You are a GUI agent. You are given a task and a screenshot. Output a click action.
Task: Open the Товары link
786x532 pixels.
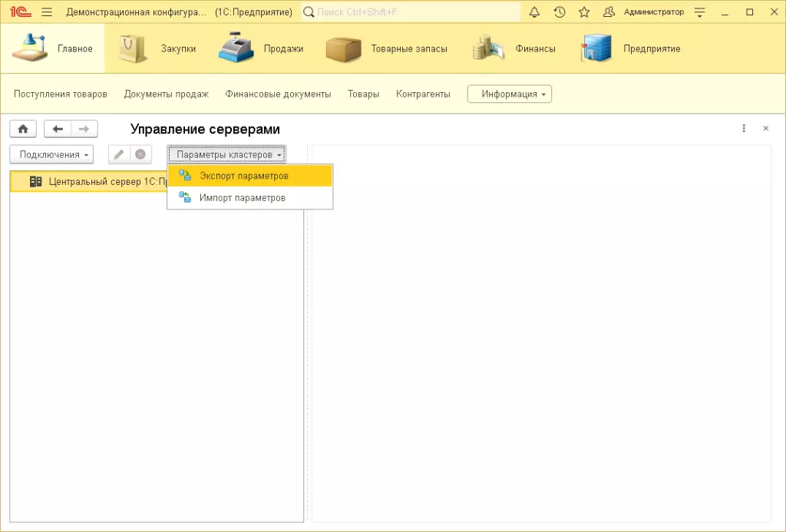click(363, 94)
